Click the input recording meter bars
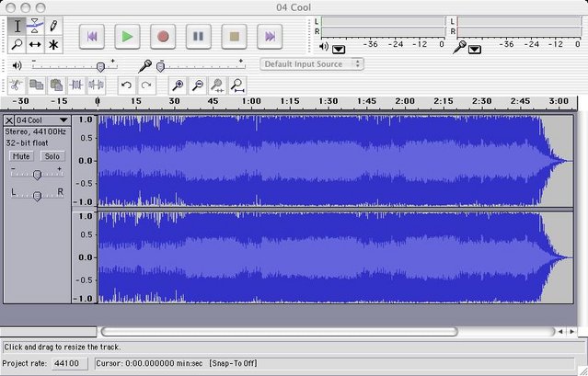 point(519,27)
